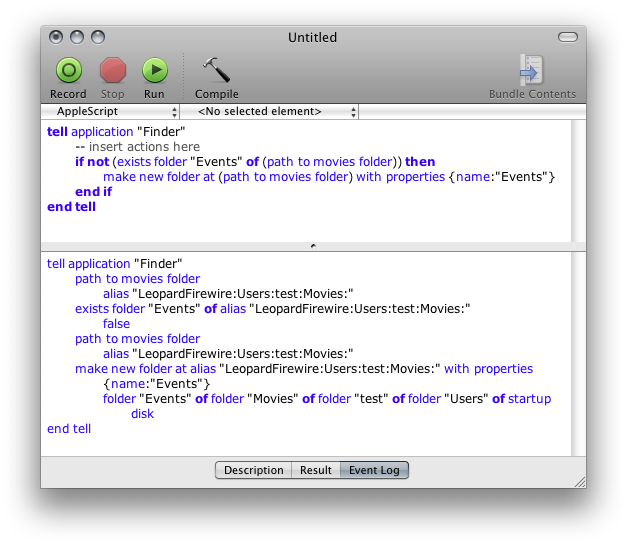The width and height of the screenshot is (627, 544).
Task: Click the 'folder "Events" of folder "Movies"' log line
Action: point(327,399)
